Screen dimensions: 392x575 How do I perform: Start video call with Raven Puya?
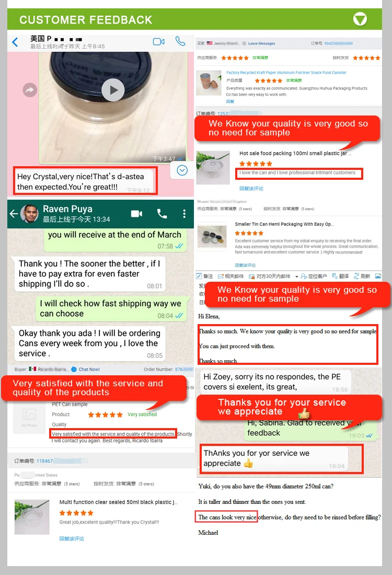(x=136, y=213)
